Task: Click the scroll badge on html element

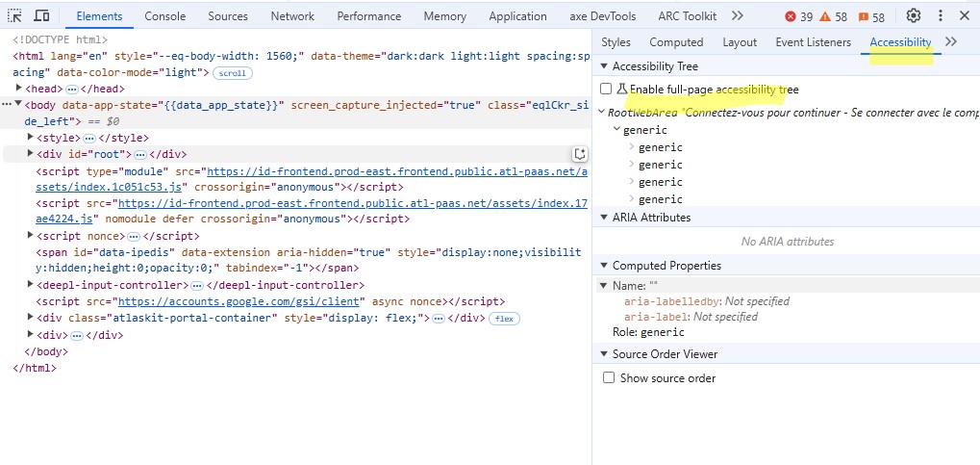Action: 232,73
